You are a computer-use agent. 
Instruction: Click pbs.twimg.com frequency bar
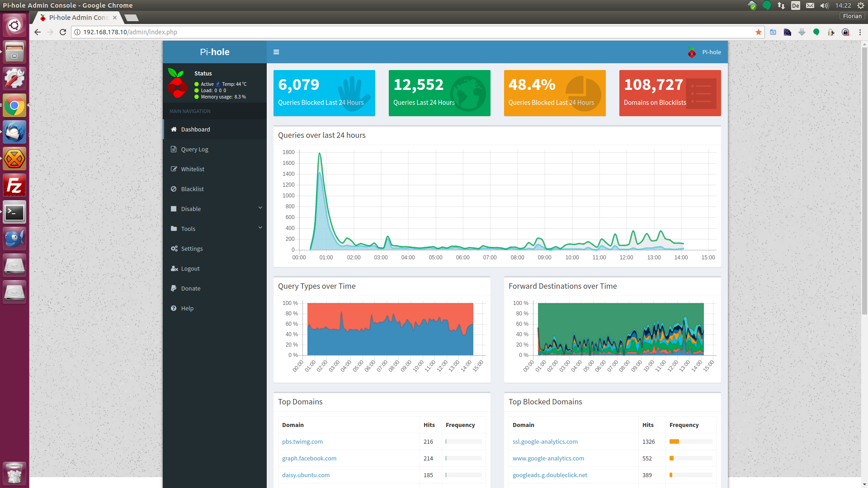point(464,441)
